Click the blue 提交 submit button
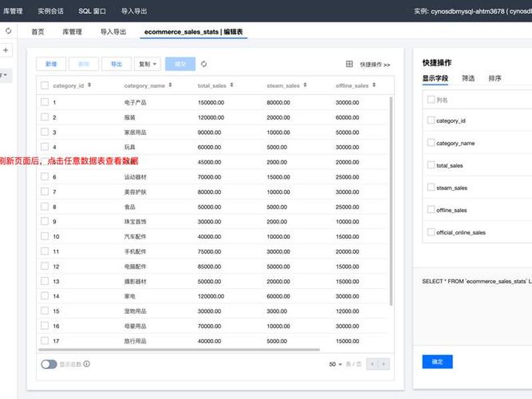 [180, 64]
